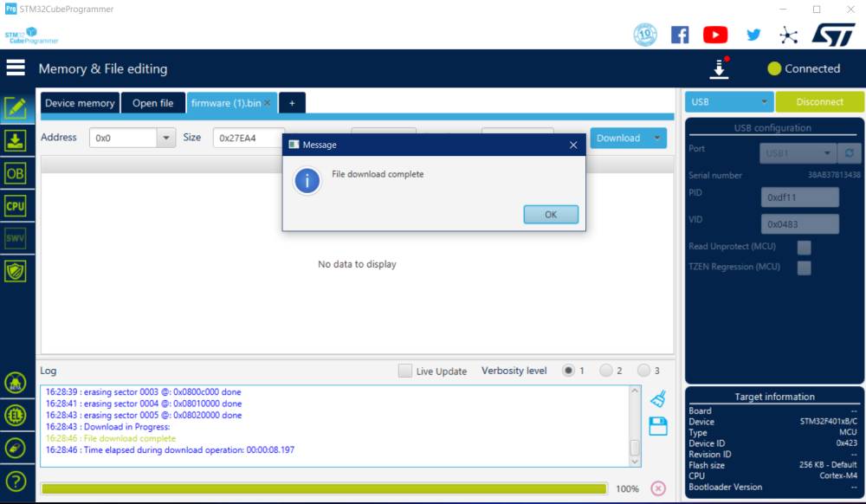The height and width of the screenshot is (504, 866).
Task: Switch to the Device memory tab
Action: tap(80, 103)
